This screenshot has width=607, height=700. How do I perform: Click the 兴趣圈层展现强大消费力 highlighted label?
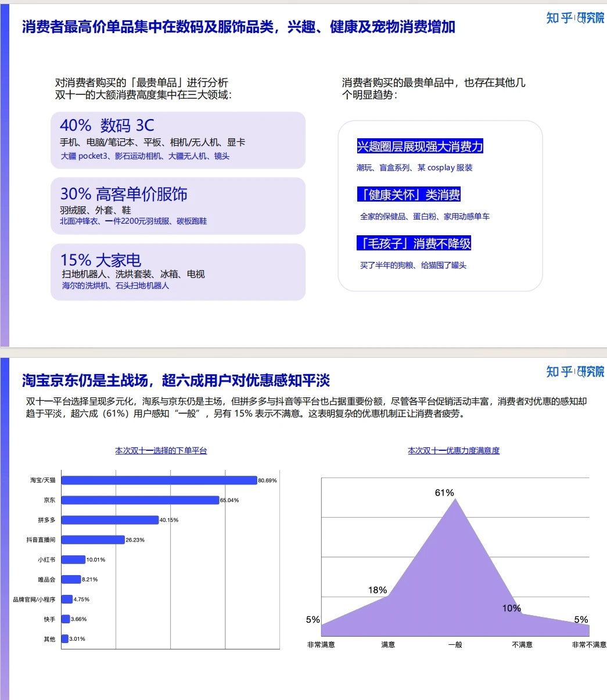pos(420,147)
